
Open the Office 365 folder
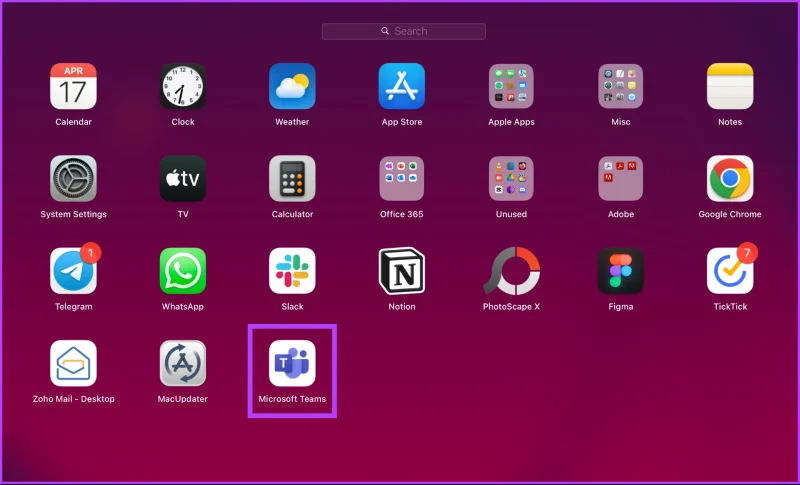tap(402, 178)
